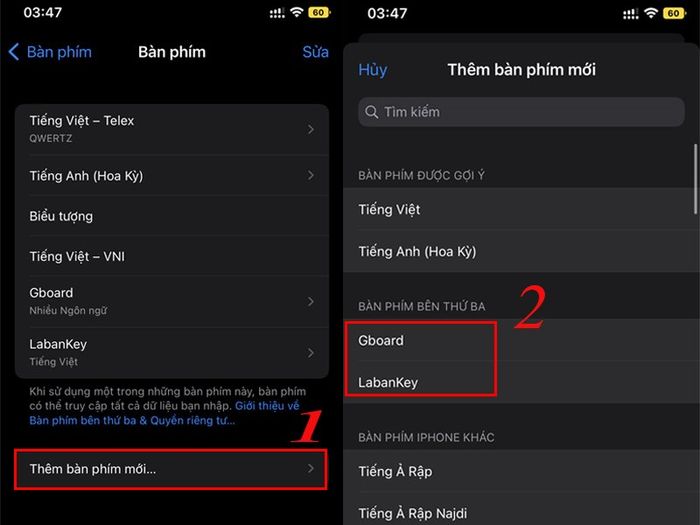Tap Wi-Fi icon in left status bar
Image resolution: width=700 pixels, height=525 pixels.
point(296,12)
